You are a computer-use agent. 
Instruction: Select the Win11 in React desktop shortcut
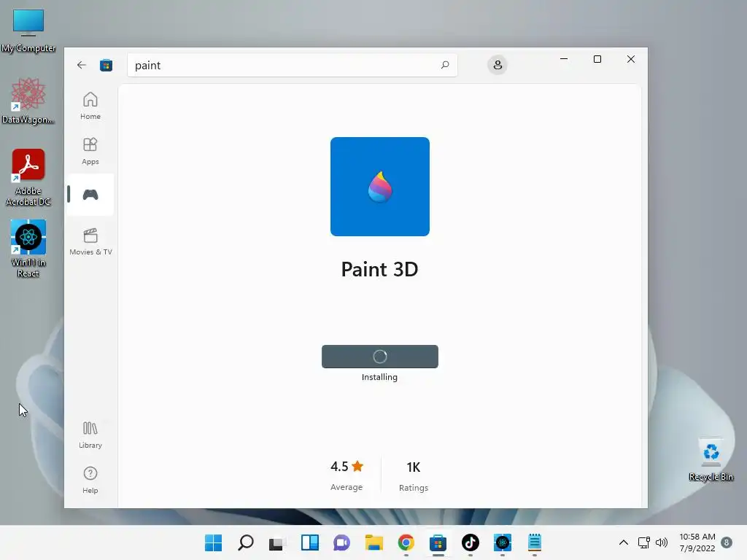tap(28, 249)
